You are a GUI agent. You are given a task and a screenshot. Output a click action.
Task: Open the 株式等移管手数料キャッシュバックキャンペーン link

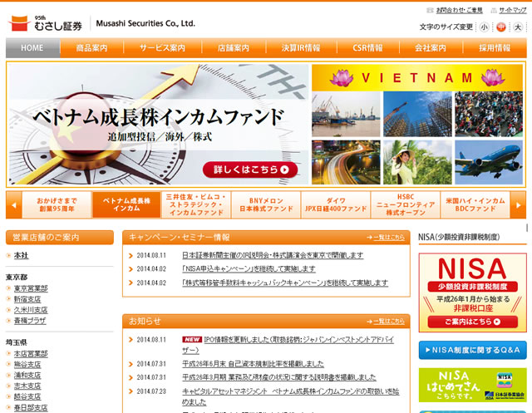[285, 283]
